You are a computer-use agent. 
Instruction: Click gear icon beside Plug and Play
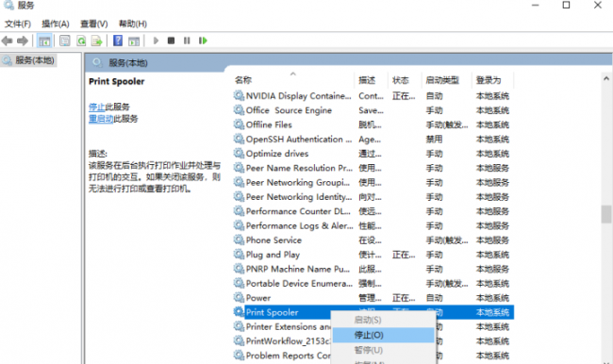(239, 254)
